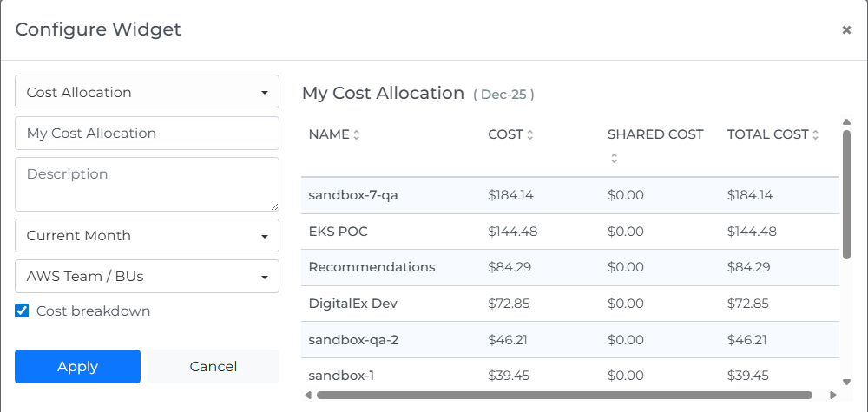The image size is (868, 412).
Task: Cancel the widget configuration
Action: [x=213, y=366]
